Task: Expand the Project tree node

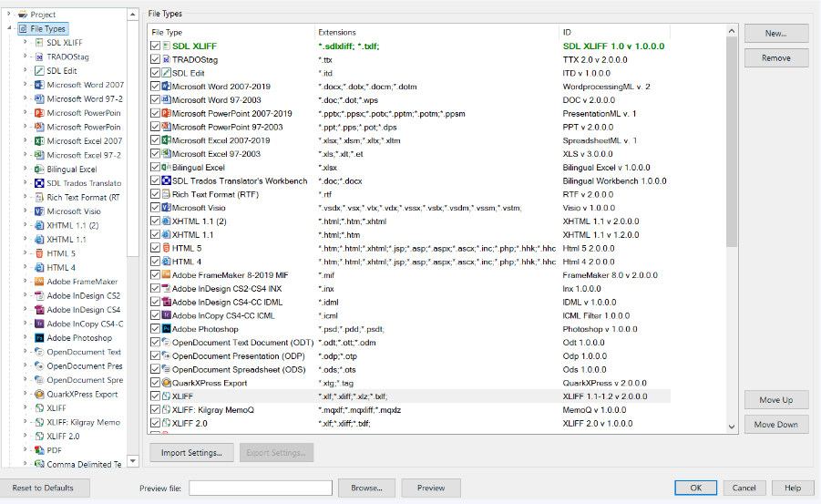Action: pyautogui.click(x=9, y=15)
